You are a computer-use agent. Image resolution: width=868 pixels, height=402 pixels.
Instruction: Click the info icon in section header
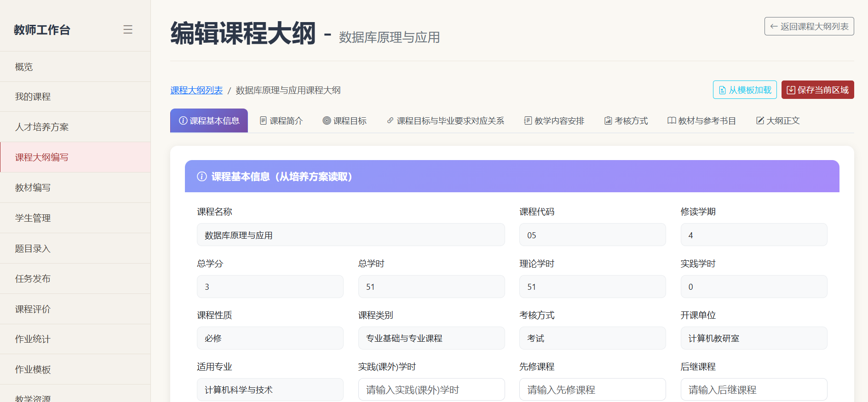tap(201, 177)
